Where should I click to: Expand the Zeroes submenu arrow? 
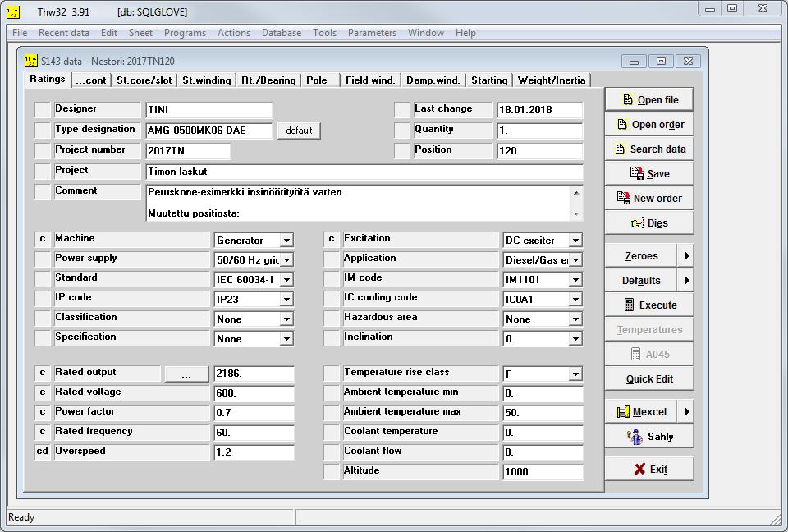686,255
